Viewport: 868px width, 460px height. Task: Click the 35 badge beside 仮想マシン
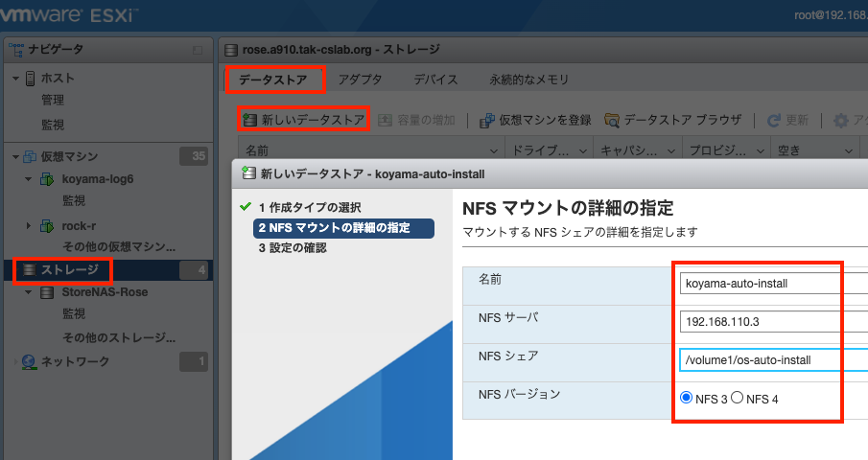tap(194, 156)
